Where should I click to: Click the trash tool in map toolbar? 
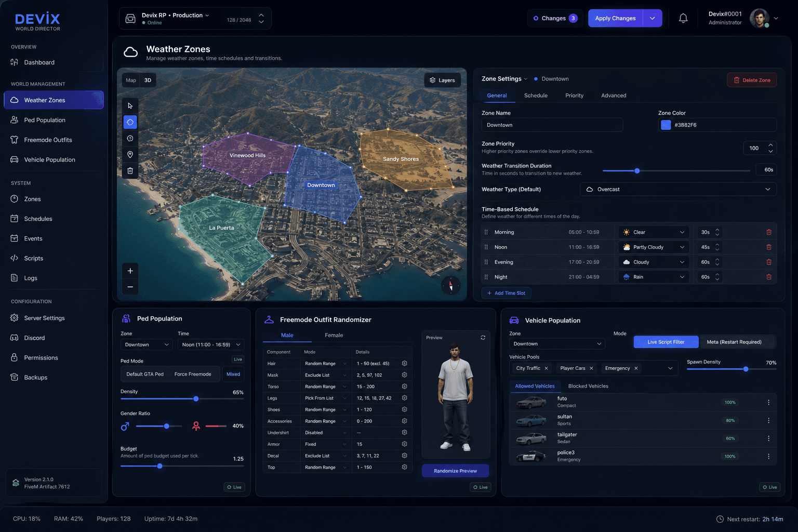[130, 170]
